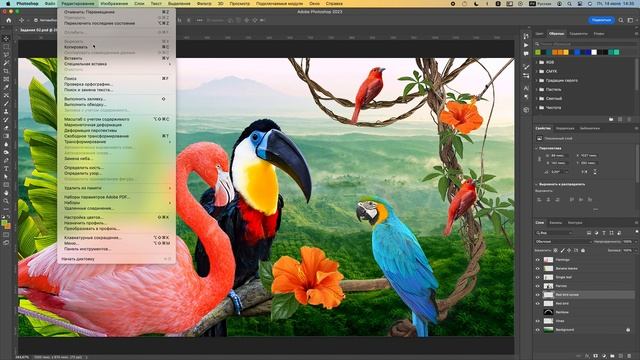Open the 'Фильтр' menu in menu bar
The height and width of the screenshot is (360, 640).
click(x=204, y=3)
